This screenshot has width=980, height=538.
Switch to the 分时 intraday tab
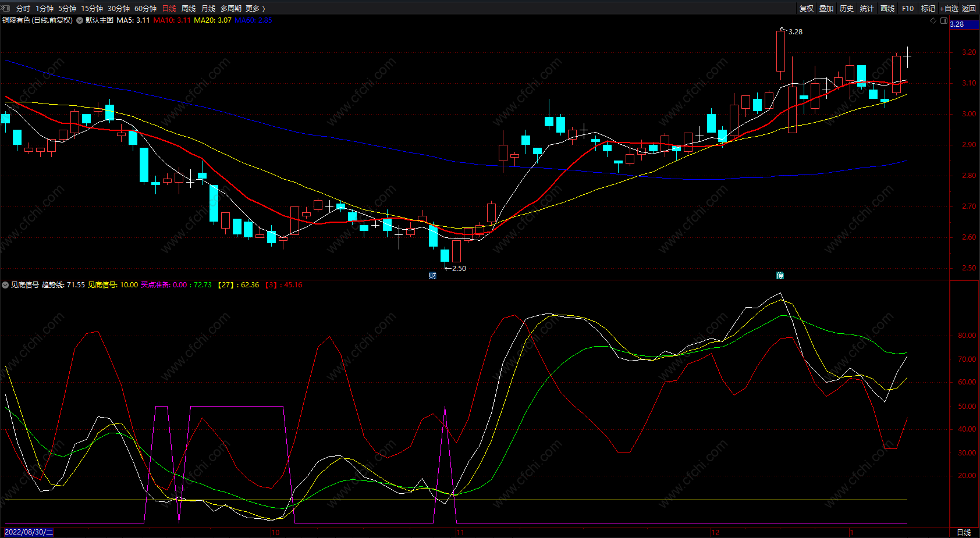click(23, 8)
